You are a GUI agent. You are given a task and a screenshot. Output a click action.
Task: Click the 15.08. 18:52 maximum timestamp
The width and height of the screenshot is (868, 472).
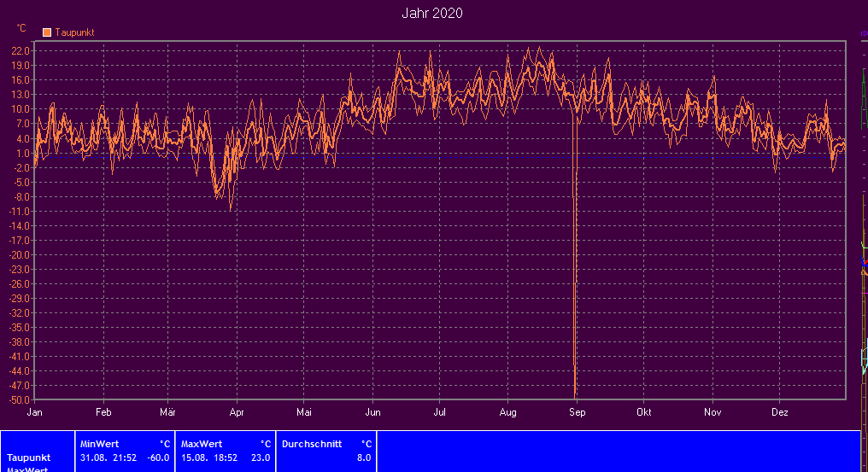209,457
